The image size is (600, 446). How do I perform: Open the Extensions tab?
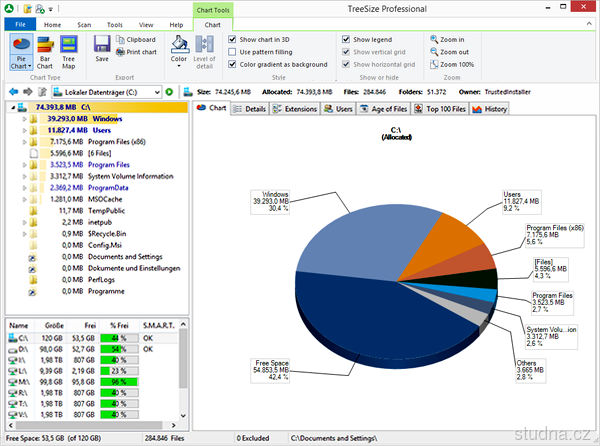(295, 109)
